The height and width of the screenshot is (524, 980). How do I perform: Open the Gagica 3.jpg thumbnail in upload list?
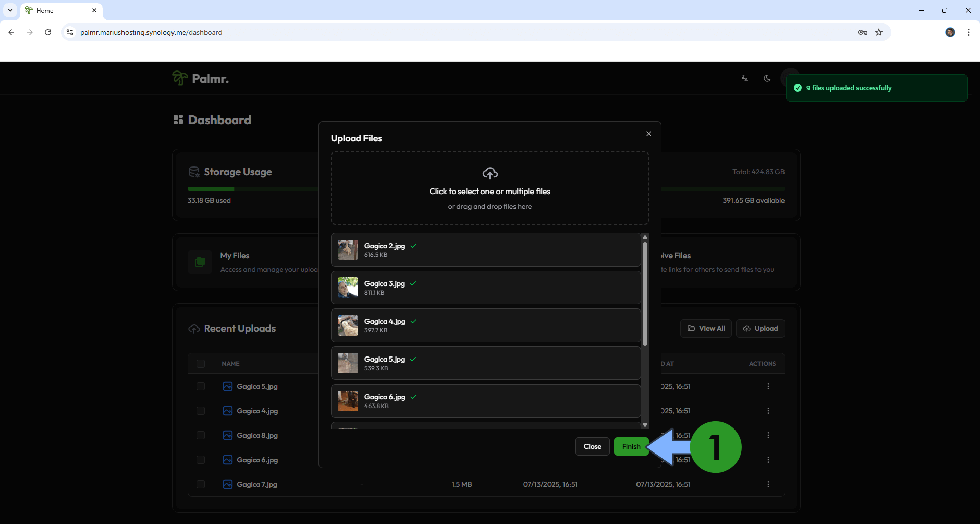click(x=348, y=288)
